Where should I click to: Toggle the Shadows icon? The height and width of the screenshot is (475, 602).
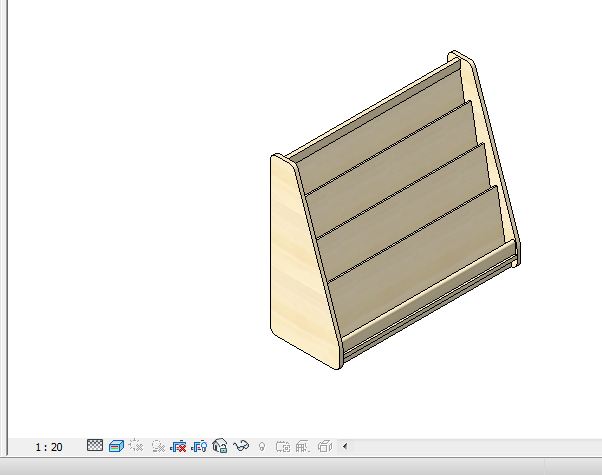tap(158, 447)
